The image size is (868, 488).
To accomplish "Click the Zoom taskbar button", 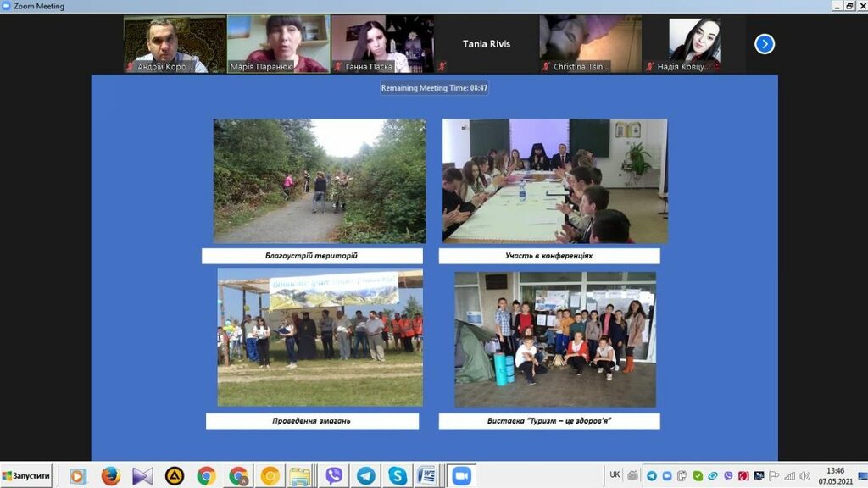I will (461, 476).
